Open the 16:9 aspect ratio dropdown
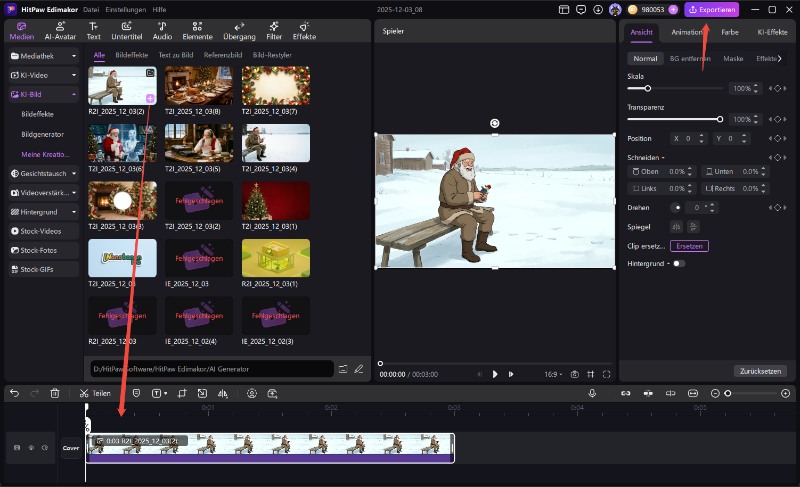This screenshot has height=487, width=800. [x=553, y=374]
